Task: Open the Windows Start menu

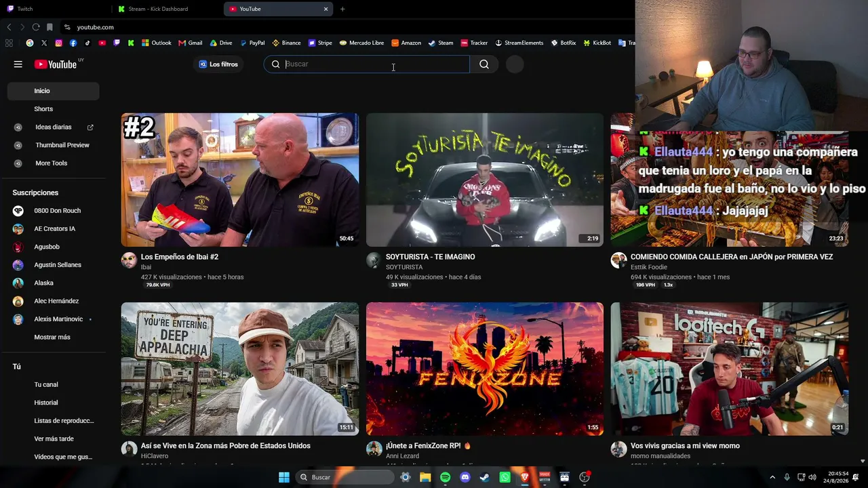Action: click(284, 477)
